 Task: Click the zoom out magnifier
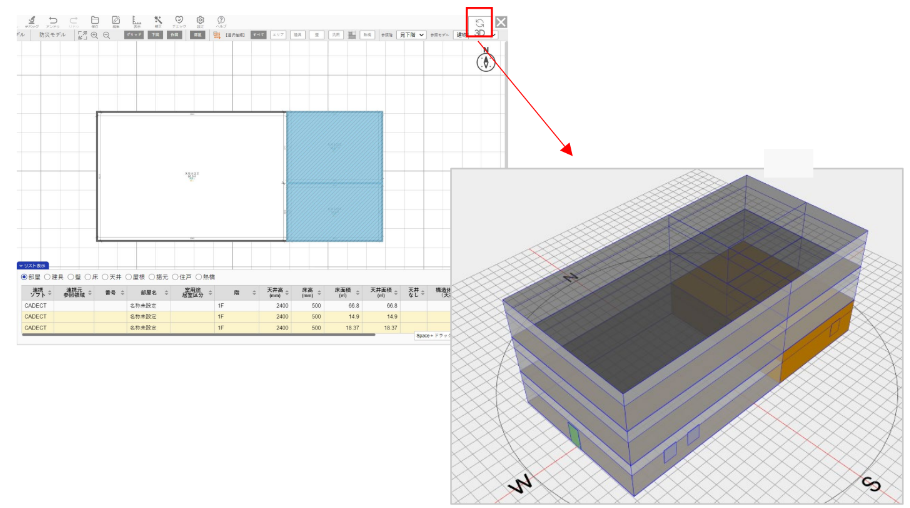tap(106, 35)
